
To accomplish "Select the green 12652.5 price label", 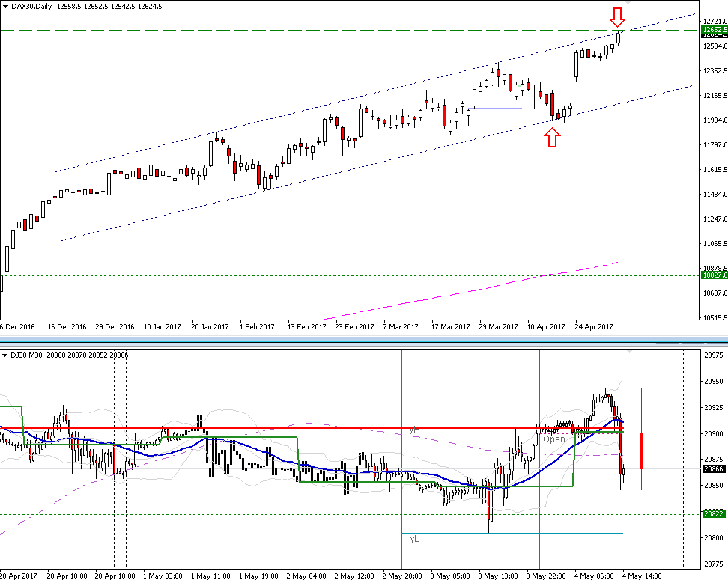I will 715,29.
